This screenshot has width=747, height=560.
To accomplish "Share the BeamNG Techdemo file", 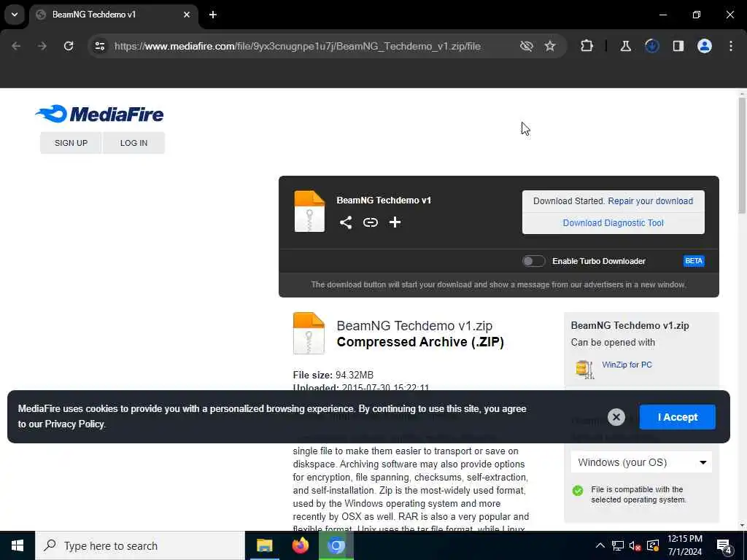I will point(346,222).
